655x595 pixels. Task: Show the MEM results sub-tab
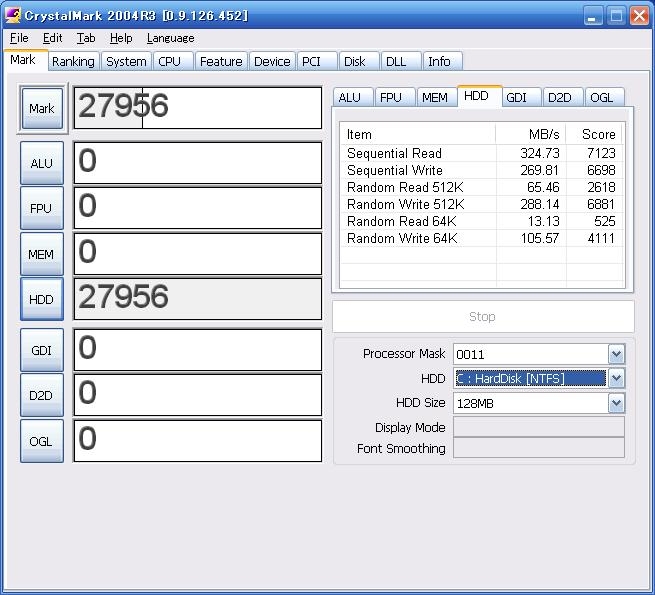[x=437, y=97]
